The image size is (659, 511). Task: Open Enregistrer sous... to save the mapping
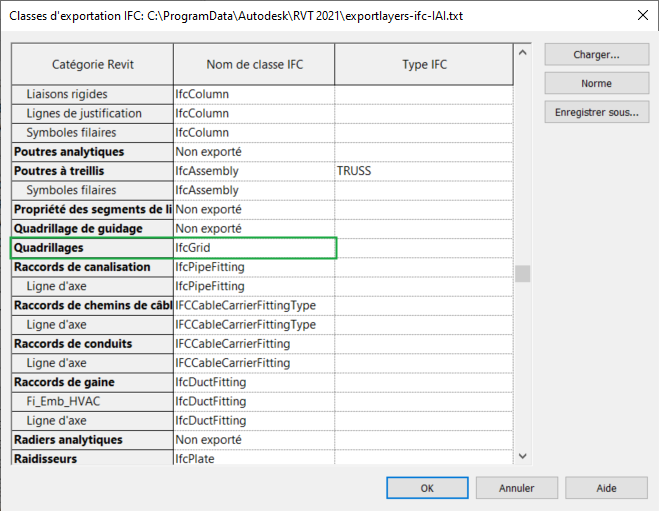click(x=596, y=112)
